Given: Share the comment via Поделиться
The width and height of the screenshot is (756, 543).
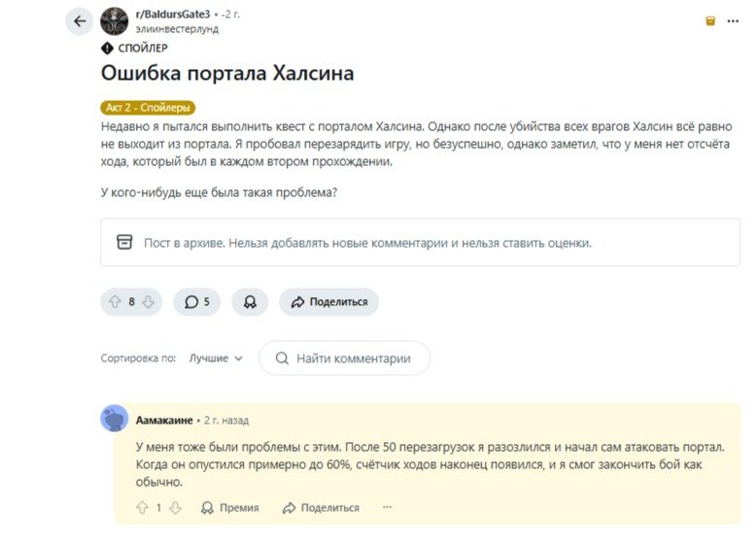Looking at the screenshot, I should click(x=321, y=507).
